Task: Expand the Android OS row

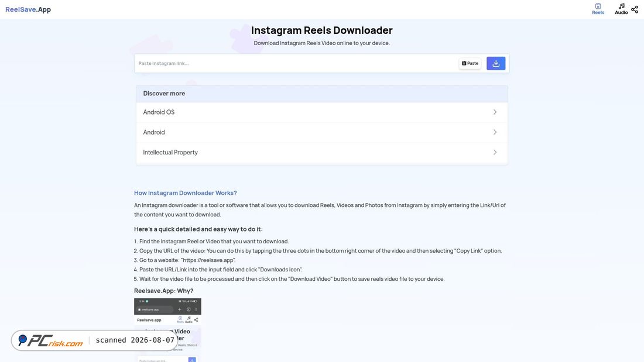Action: point(321,112)
